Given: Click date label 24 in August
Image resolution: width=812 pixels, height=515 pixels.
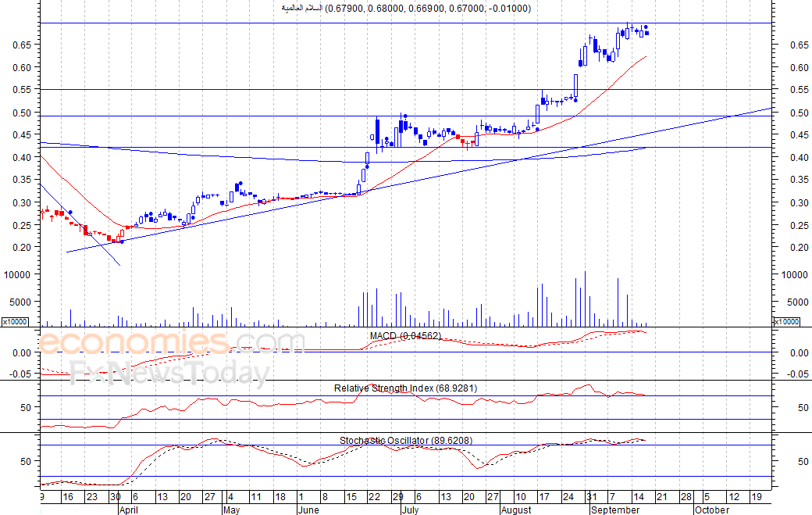Looking at the screenshot, I should [x=568, y=497].
